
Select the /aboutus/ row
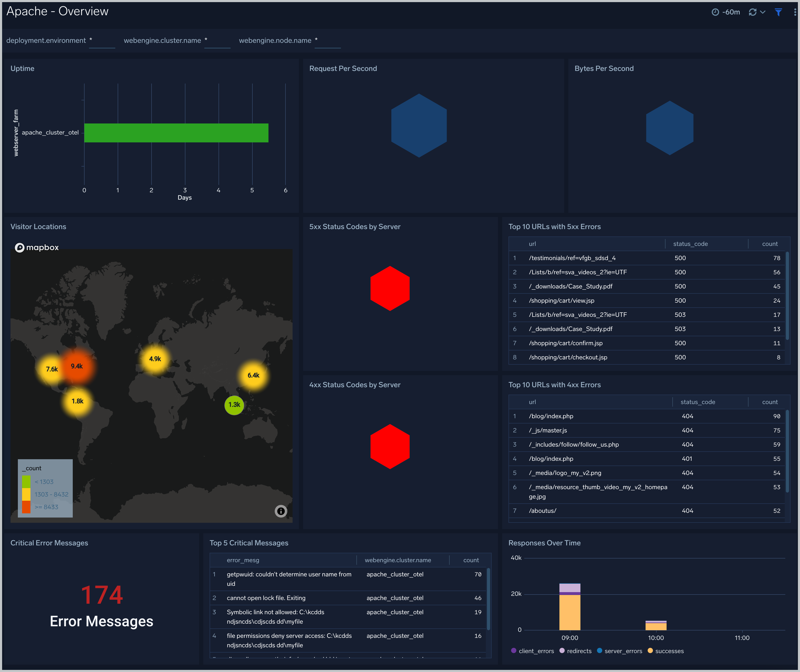point(647,510)
